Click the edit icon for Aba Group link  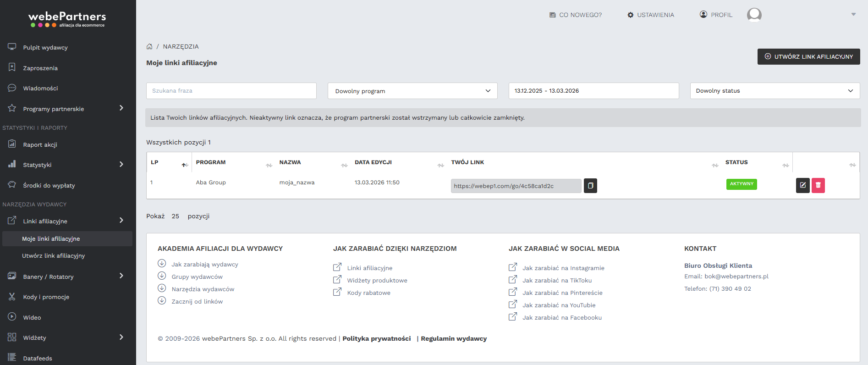[x=802, y=185]
